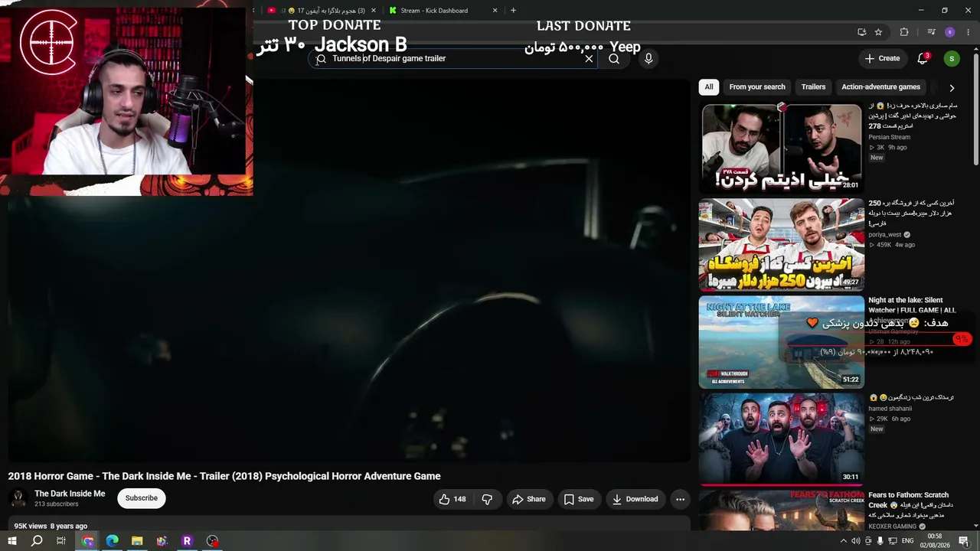Open purple R app on taskbar
The image size is (980, 551).
tap(187, 541)
